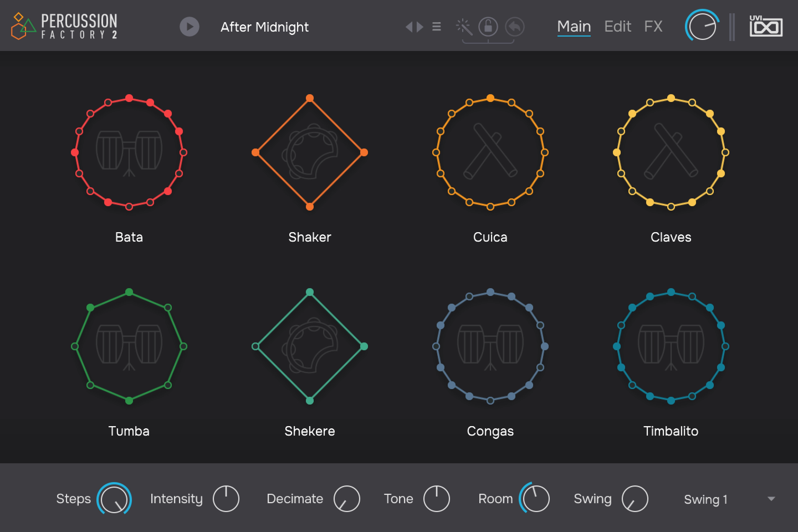
Task: Select the Main tab
Action: [574, 26]
